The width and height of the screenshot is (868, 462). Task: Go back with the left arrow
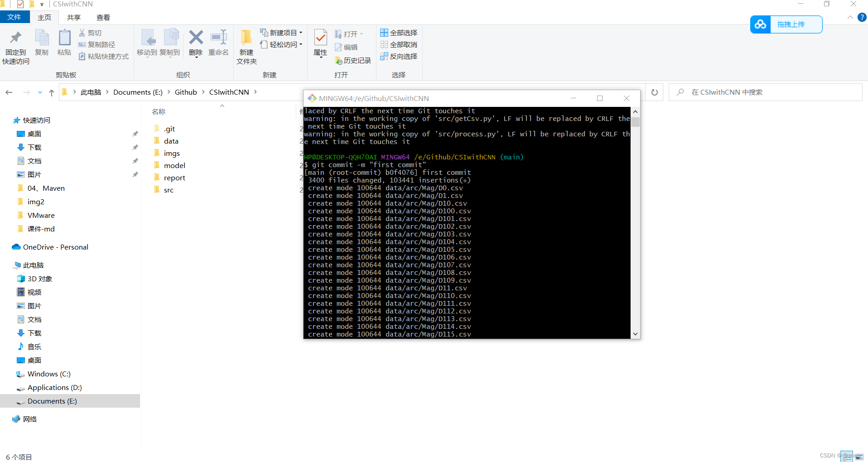coord(9,92)
